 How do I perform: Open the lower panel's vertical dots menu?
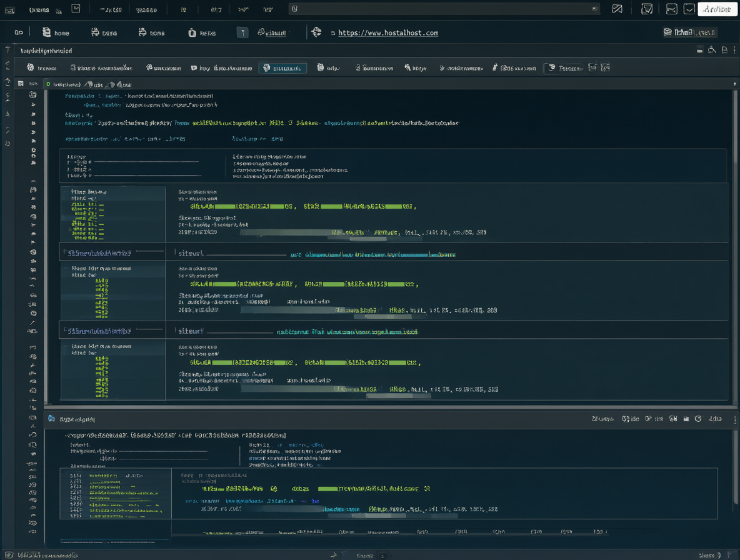click(x=735, y=419)
